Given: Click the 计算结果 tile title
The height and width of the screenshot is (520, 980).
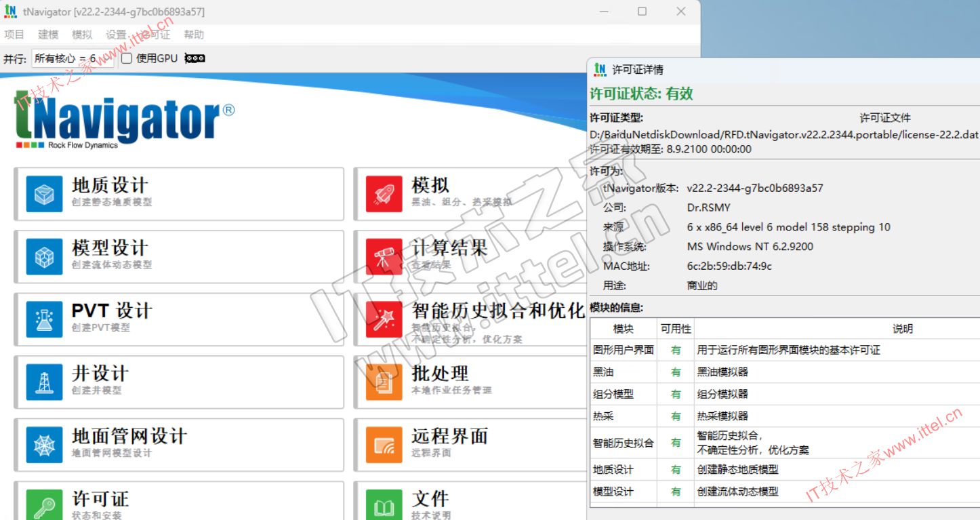Looking at the screenshot, I should click(449, 248).
